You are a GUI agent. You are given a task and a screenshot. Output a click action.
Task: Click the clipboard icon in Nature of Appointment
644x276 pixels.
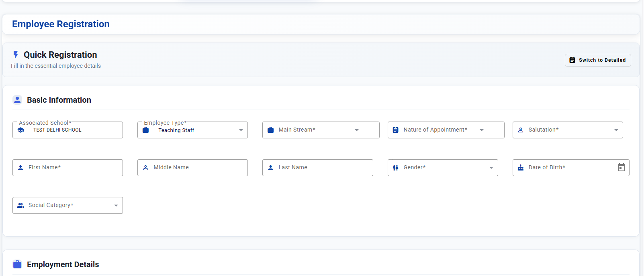point(396,130)
